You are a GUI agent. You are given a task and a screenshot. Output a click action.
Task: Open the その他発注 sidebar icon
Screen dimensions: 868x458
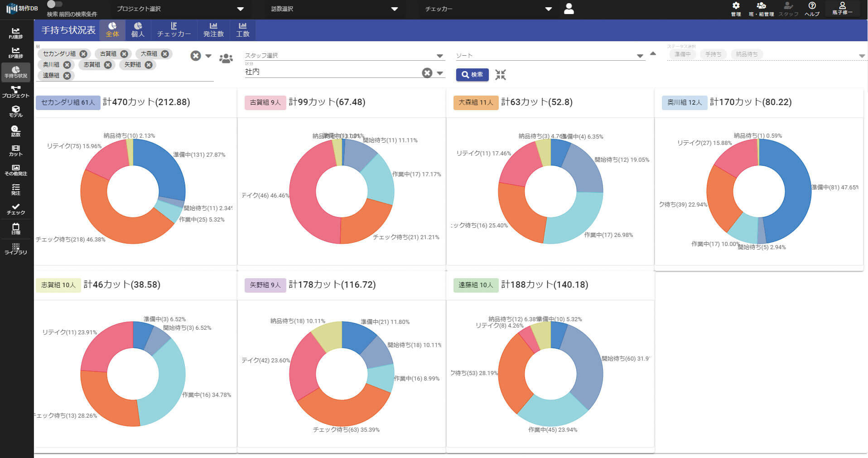click(16, 170)
